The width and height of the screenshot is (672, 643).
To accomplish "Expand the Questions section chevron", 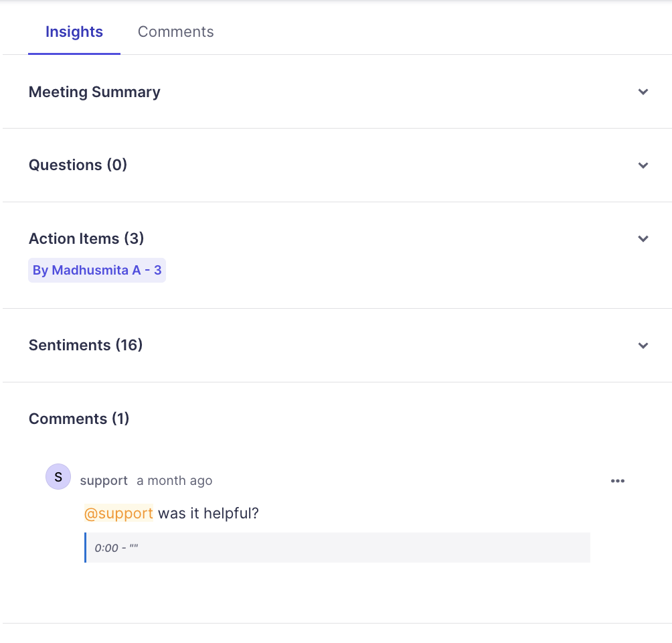I will [x=643, y=165].
